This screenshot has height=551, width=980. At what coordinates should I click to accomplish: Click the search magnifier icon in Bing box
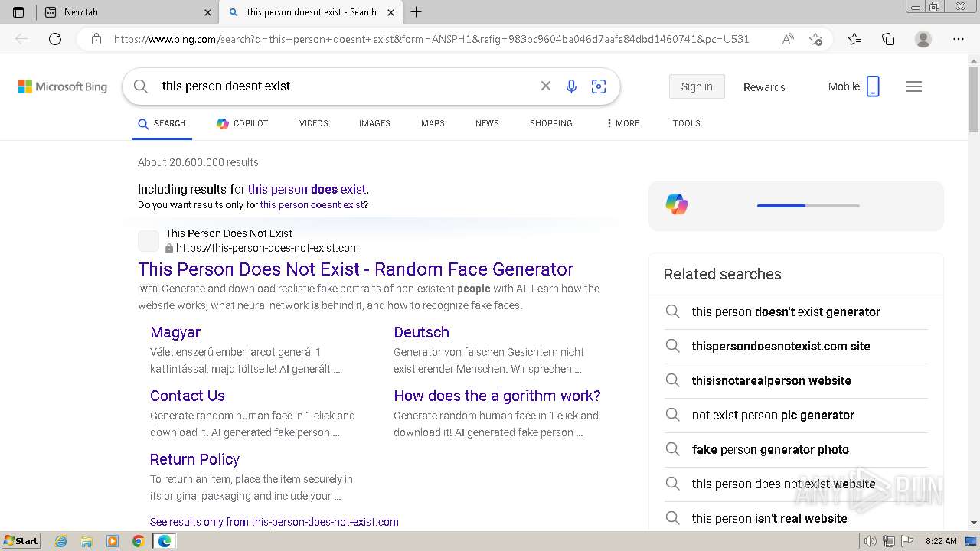pos(140,86)
